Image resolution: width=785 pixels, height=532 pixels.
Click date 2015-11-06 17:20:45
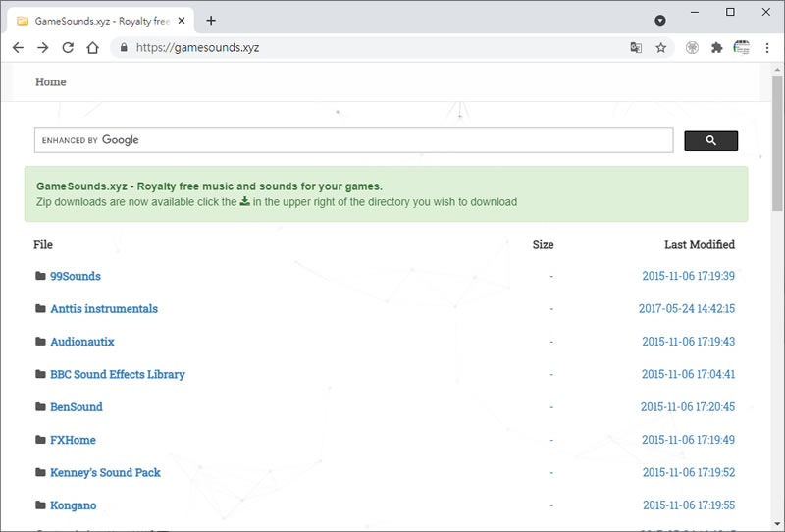688,406
